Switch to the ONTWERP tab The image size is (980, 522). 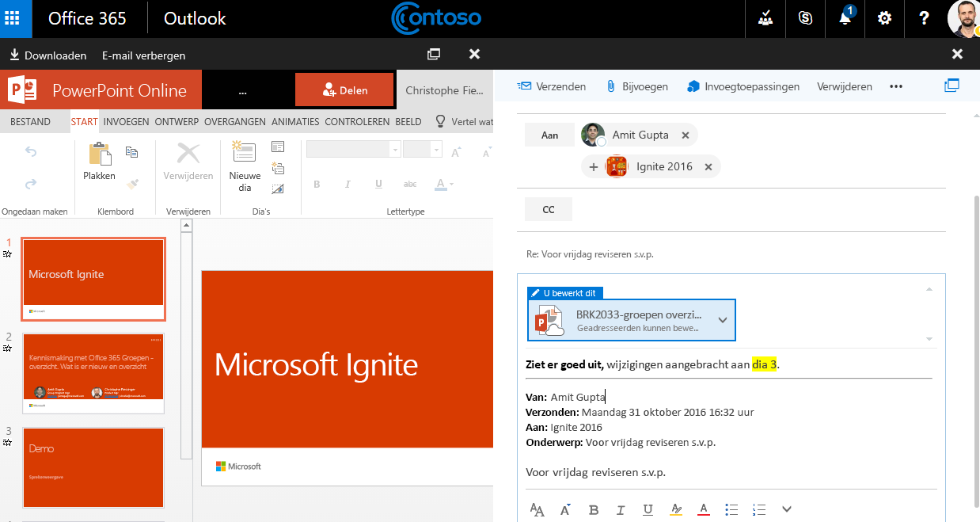(x=177, y=122)
